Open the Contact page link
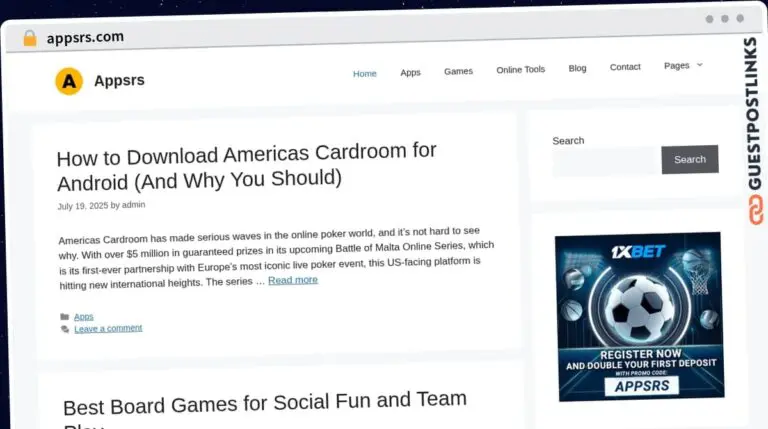Viewport: 768px width, 429px height. [625, 67]
